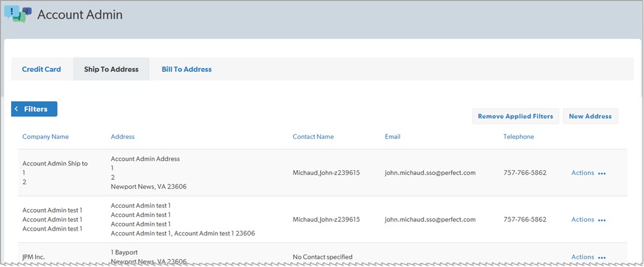Viewport: 644px width, 267px height.
Task: Click Michaud,John-z239615 in the test 1 row
Action: [x=326, y=220]
